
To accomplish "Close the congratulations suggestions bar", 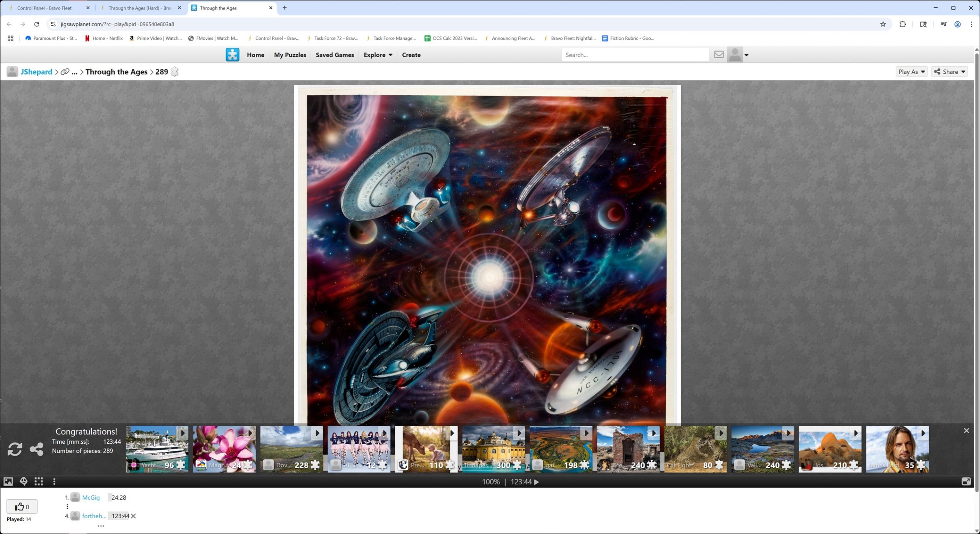I will point(966,431).
